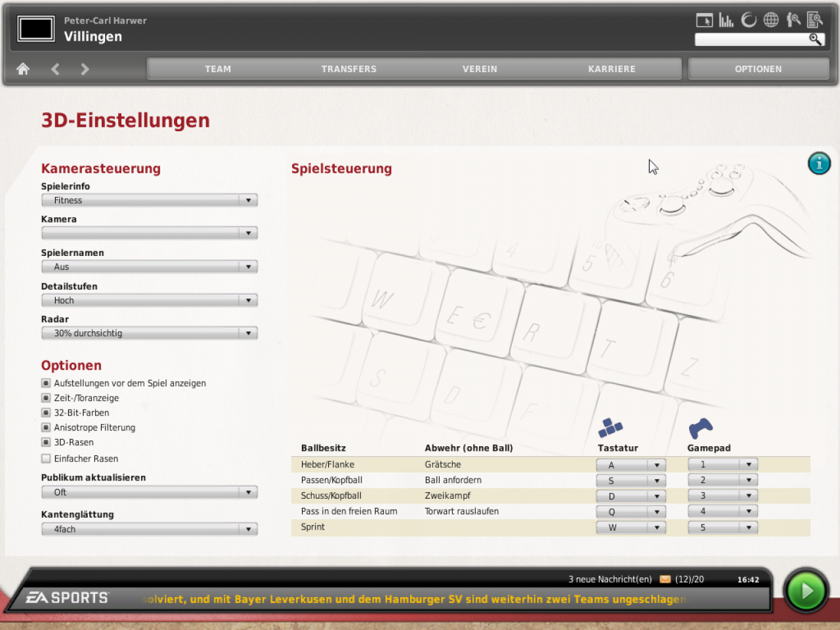Change Sprint gamepad button 5
Screen dimensions: 840x630
click(x=723, y=528)
